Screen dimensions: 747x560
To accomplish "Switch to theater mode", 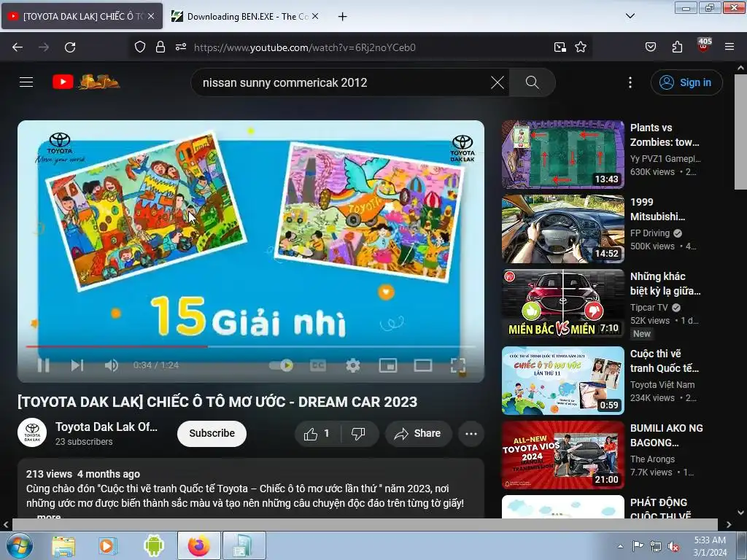I will [x=423, y=365].
